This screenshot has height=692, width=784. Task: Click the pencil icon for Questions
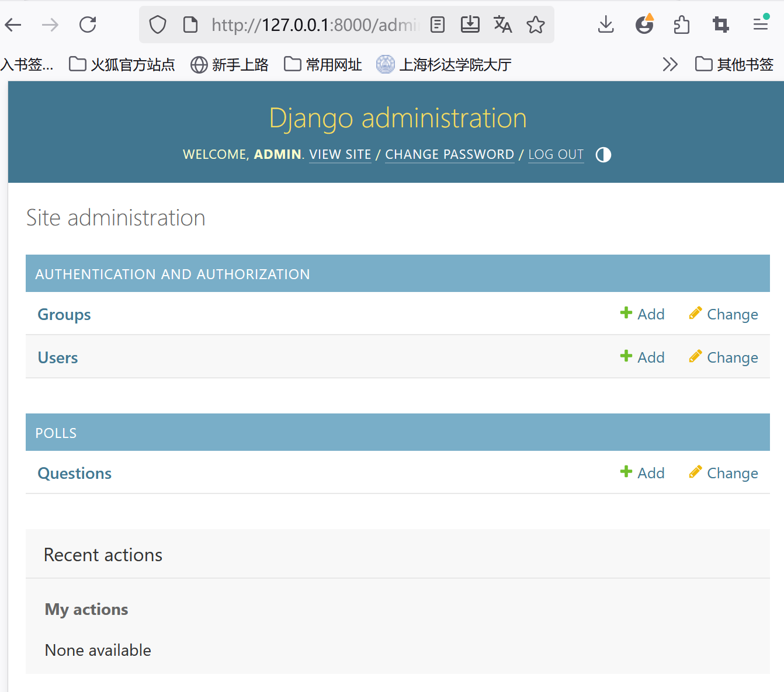click(x=695, y=472)
